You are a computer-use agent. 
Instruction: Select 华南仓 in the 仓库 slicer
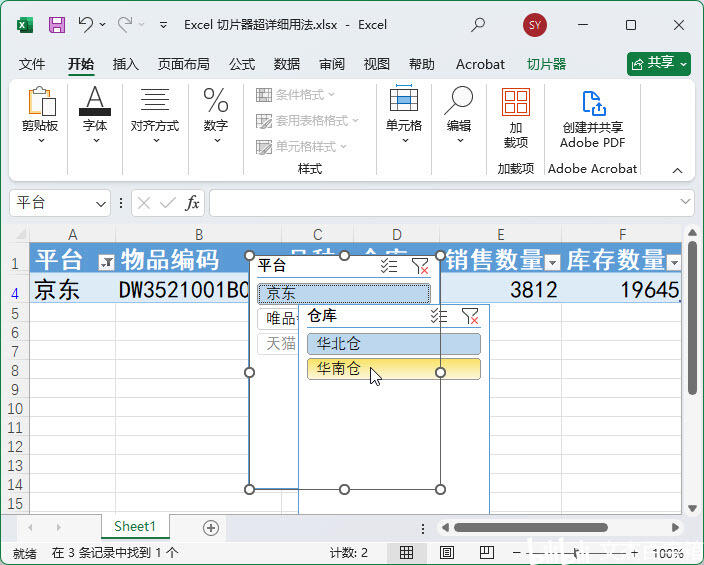(x=393, y=369)
